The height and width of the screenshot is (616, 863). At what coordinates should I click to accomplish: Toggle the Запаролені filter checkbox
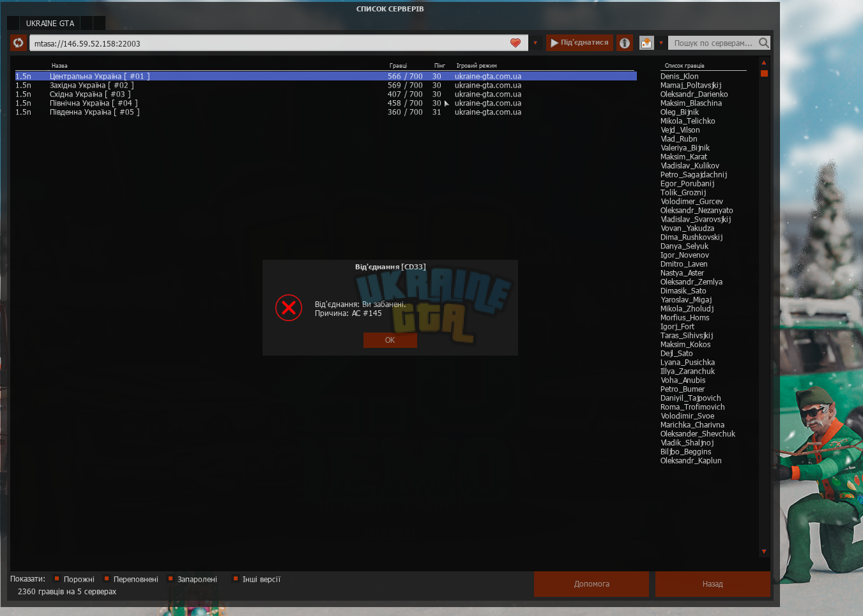(x=171, y=579)
